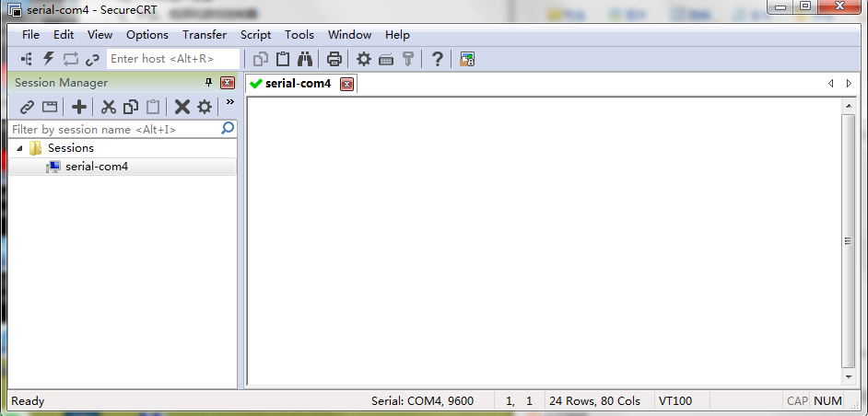
Task: Click the tab scroll left arrow
Action: (x=830, y=84)
